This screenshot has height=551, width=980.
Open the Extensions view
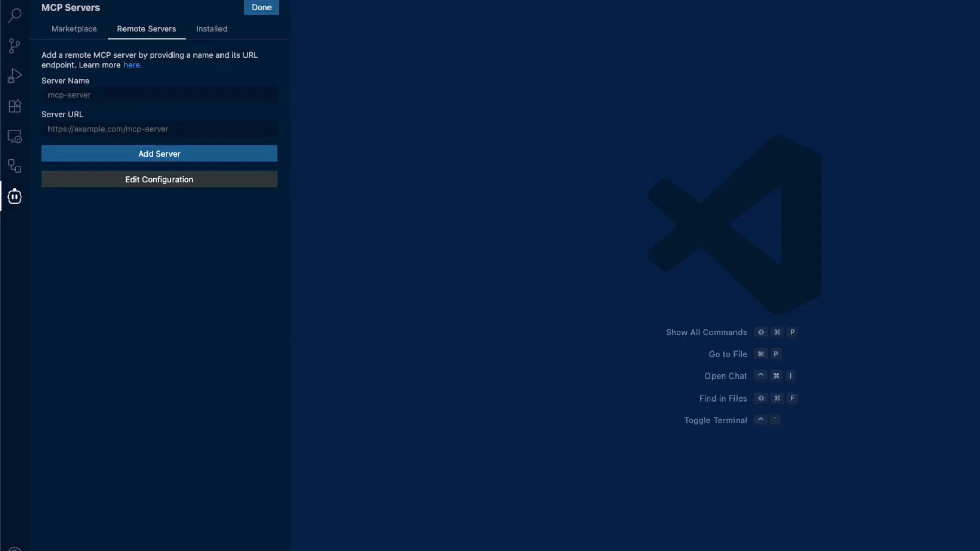click(15, 106)
